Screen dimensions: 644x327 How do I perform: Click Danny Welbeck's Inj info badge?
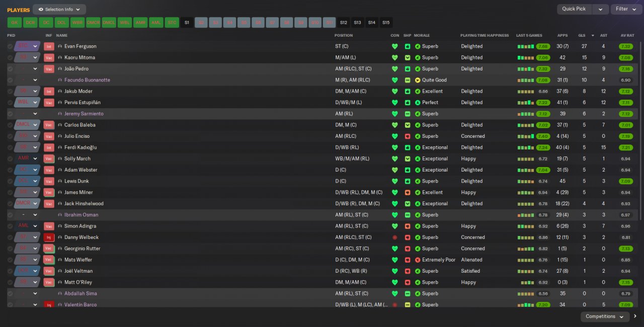coord(49,237)
